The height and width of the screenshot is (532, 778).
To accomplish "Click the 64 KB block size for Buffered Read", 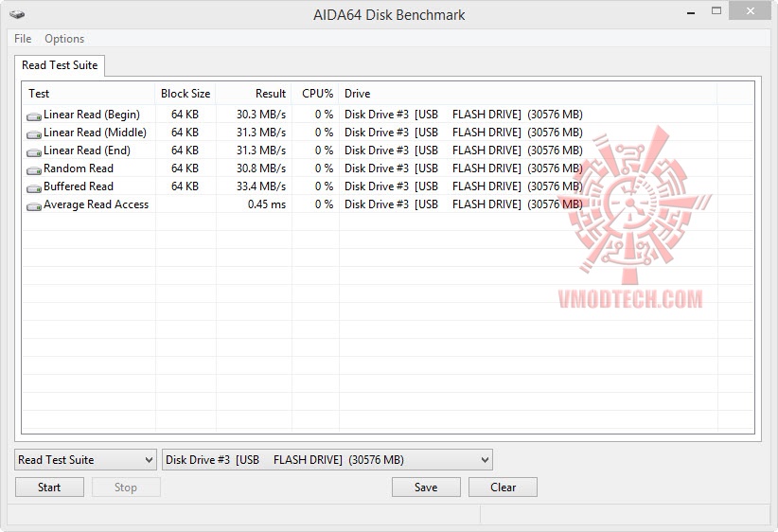I will coord(186,186).
